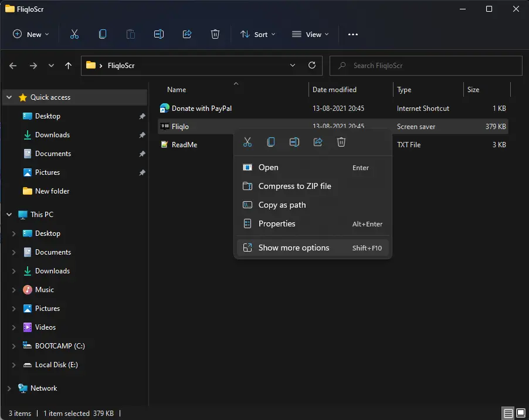Screen dimensions: 529x420
Task: Open the See more ellipsis menu
Action: pyautogui.click(x=353, y=35)
